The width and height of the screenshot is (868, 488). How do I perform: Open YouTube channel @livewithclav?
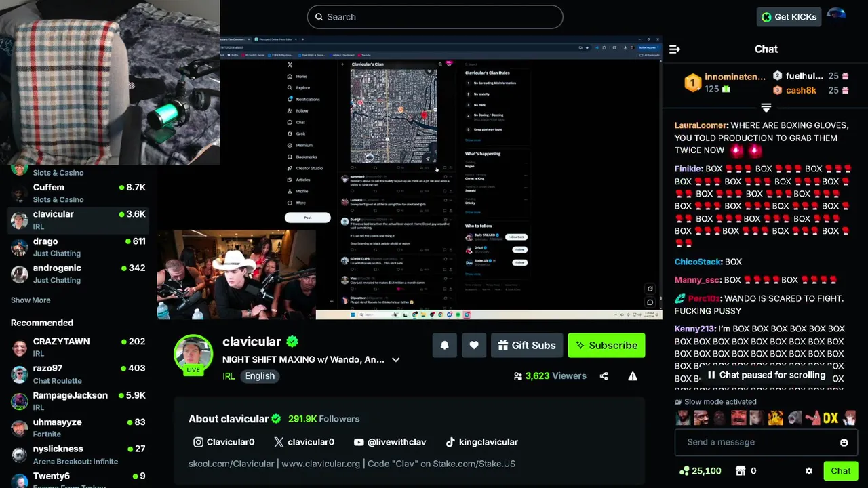[x=390, y=442]
